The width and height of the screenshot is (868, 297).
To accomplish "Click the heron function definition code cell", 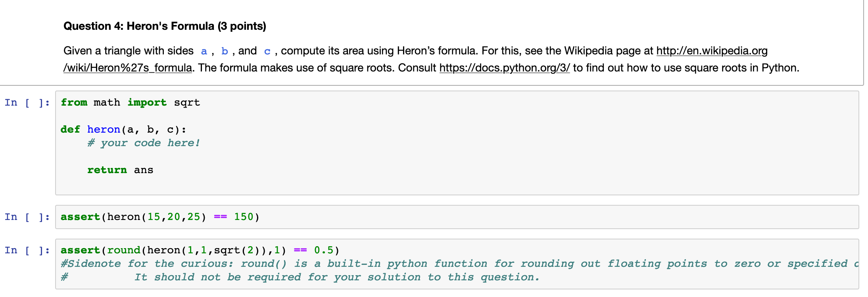I will tap(457, 143).
